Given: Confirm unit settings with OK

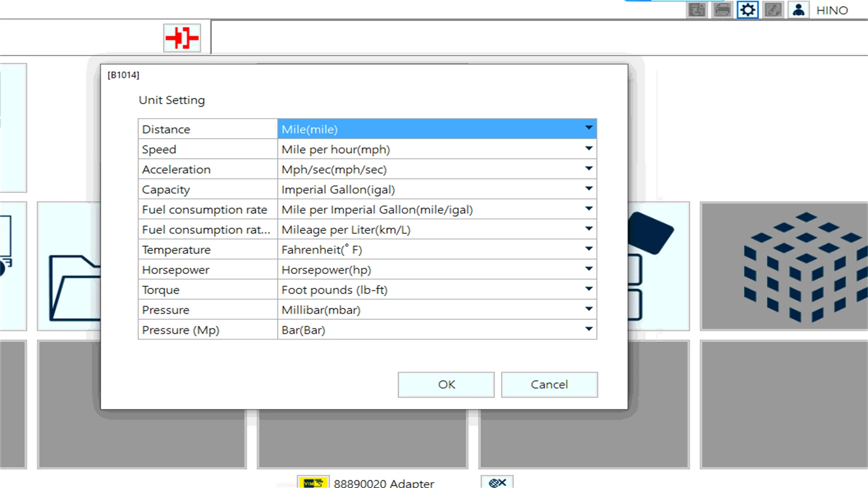Looking at the screenshot, I should pos(446,385).
